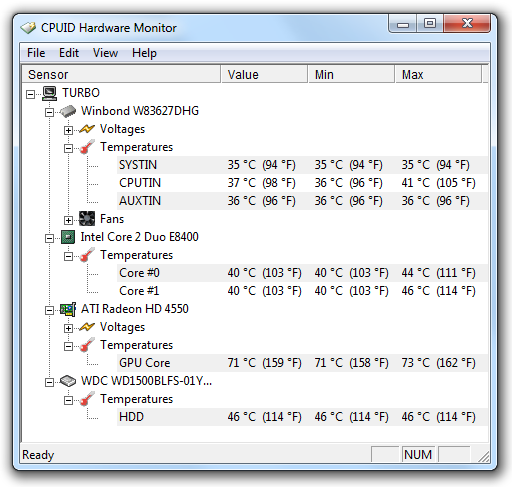Open the Help menu

click(144, 53)
